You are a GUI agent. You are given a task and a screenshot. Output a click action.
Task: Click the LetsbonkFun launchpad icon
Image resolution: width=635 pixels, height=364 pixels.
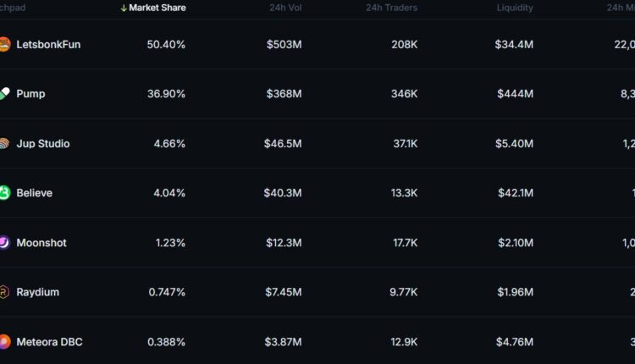coord(4,44)
